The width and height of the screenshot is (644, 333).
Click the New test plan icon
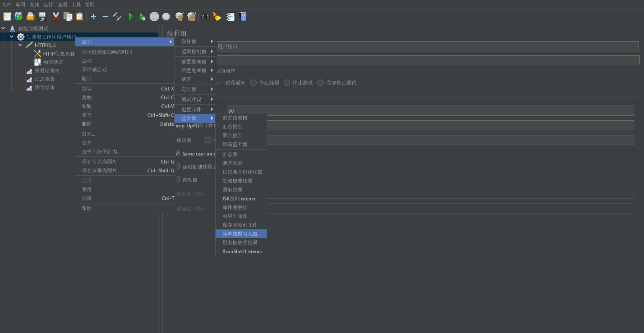tap(7, 17)
